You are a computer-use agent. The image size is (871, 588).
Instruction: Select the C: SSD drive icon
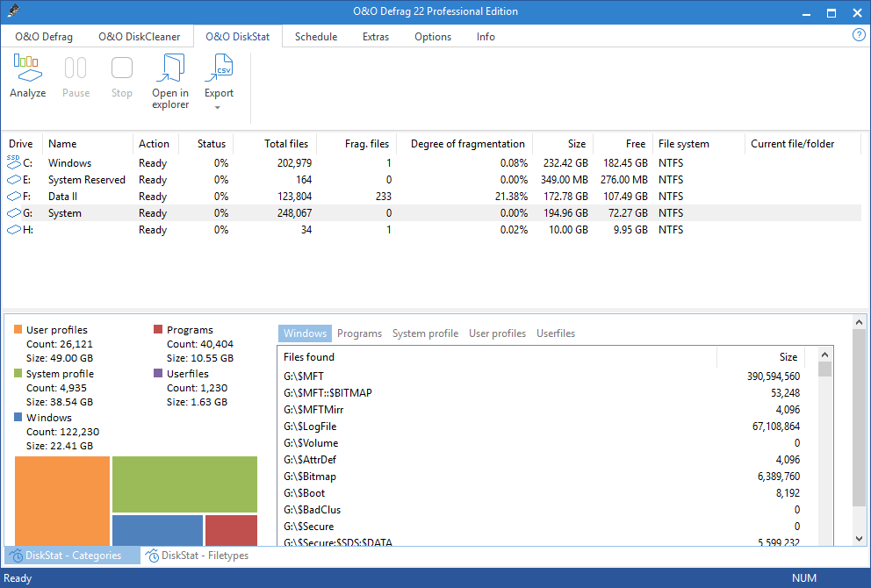13,162
